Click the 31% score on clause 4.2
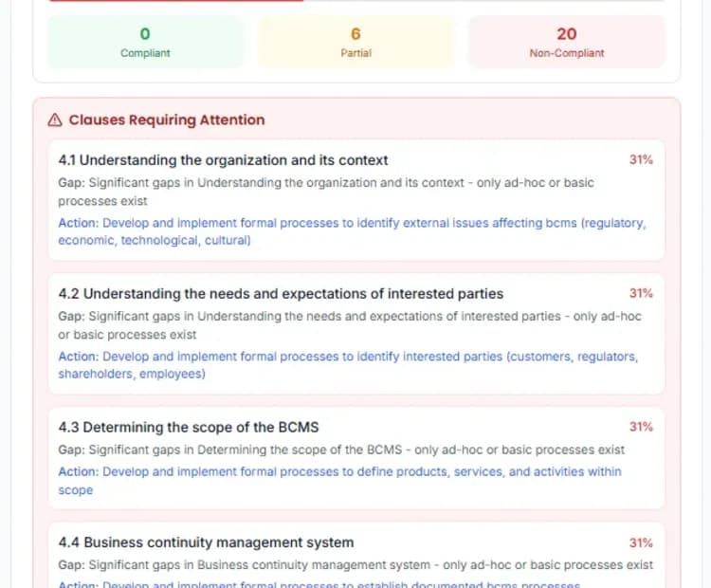Viewport: 711px width, 588px height. pos(641,294)
